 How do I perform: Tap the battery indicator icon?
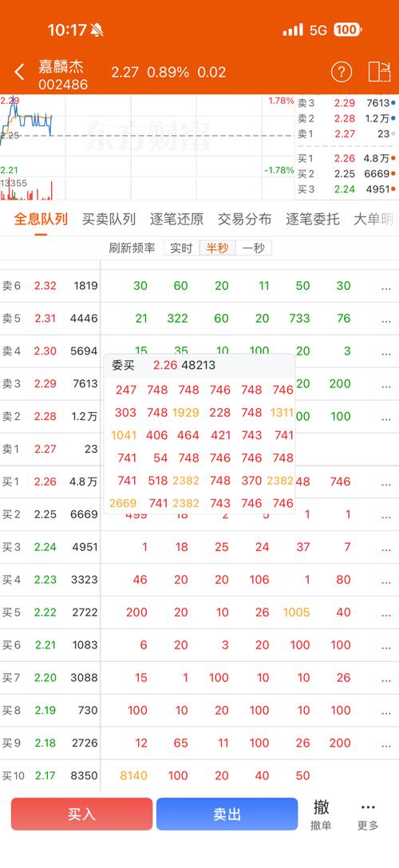pos(348,30)
